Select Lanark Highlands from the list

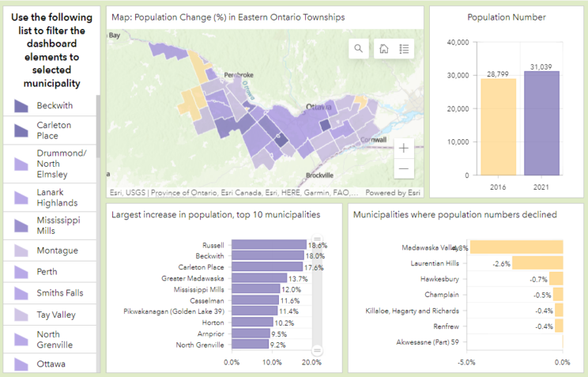50,198
